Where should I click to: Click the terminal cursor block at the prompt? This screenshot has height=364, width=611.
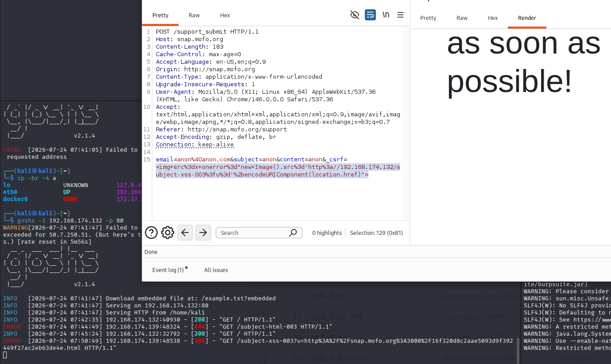[5, 355]
